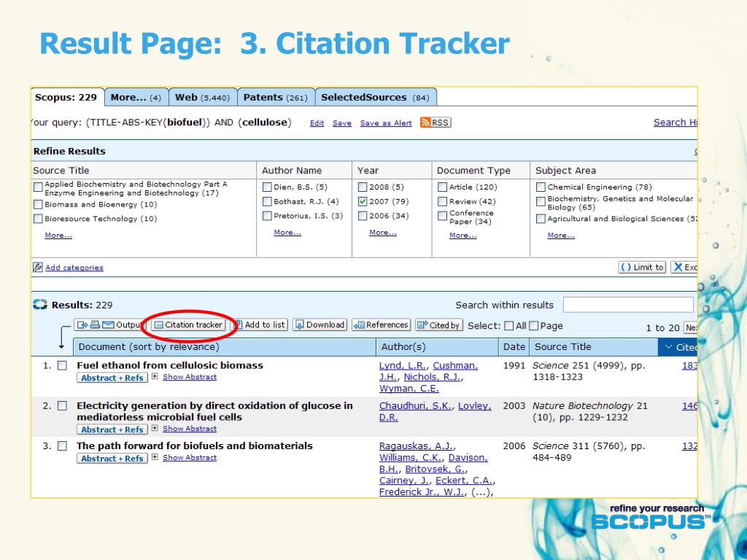
Task: Select All results checkbox
Action: click(x=508, y=326)
